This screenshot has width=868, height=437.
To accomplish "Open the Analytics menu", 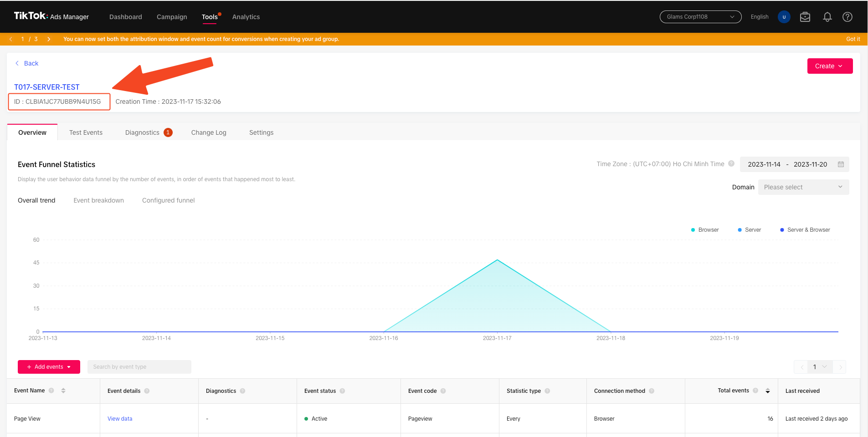I will tap(246, 17).
